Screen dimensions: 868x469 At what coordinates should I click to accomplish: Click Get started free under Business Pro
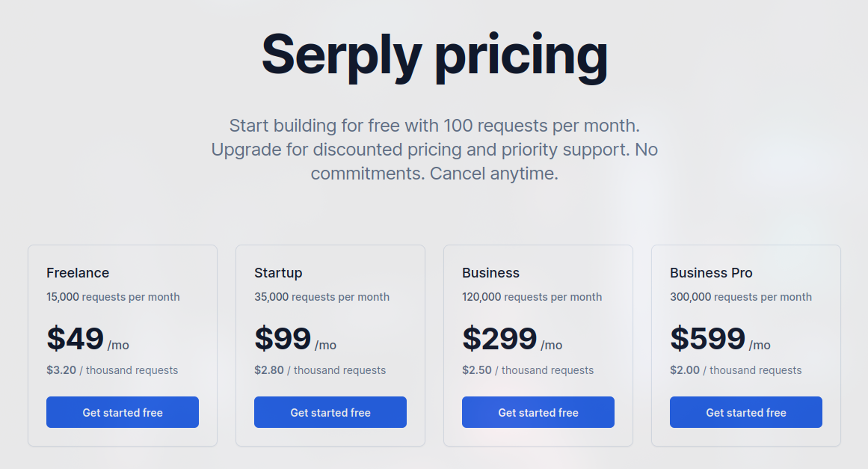click(x=746, y=412)
